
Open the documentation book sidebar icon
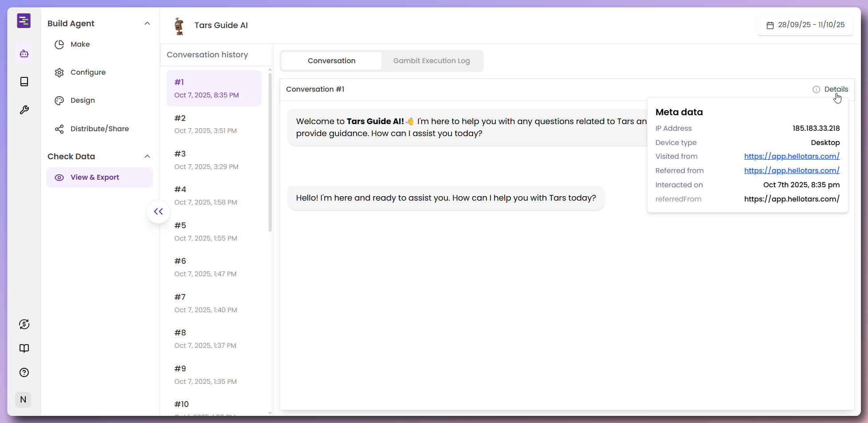point(24,348)
